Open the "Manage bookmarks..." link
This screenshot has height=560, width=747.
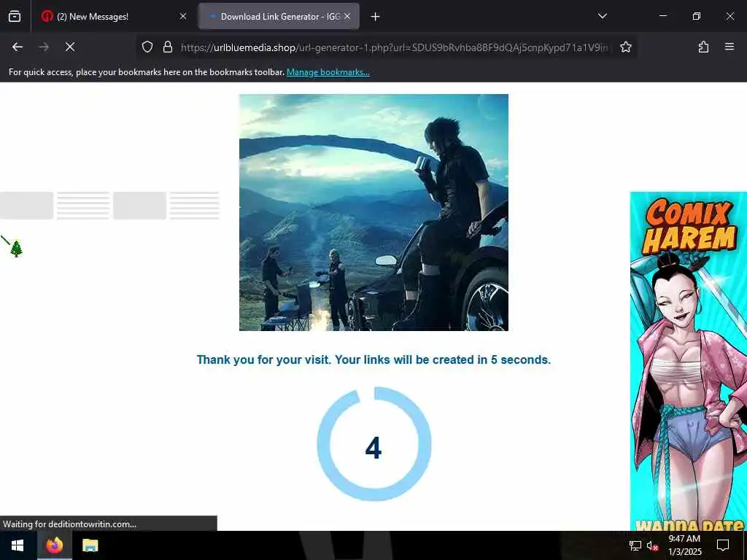coord(328,72)
